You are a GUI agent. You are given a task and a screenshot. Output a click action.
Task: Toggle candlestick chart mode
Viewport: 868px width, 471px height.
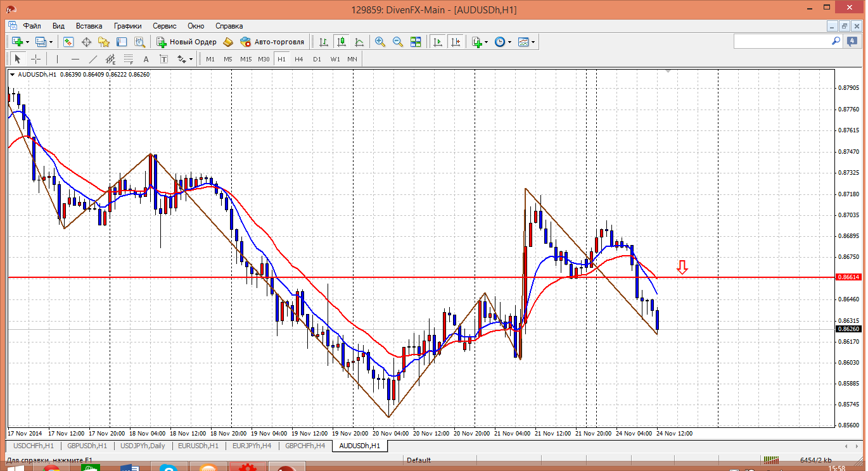click(341, 42)
